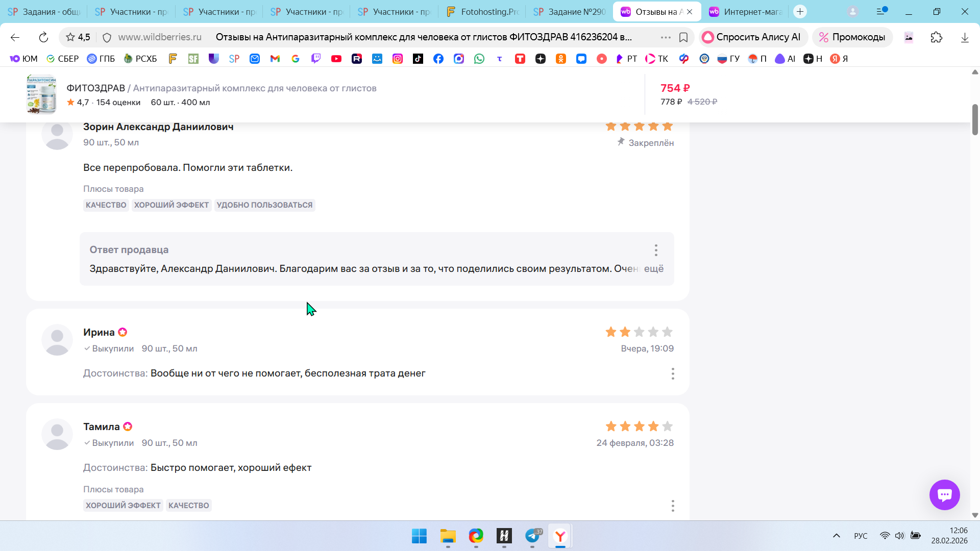
Task: Open the purple chat support bubble
Action: point(944,494)
